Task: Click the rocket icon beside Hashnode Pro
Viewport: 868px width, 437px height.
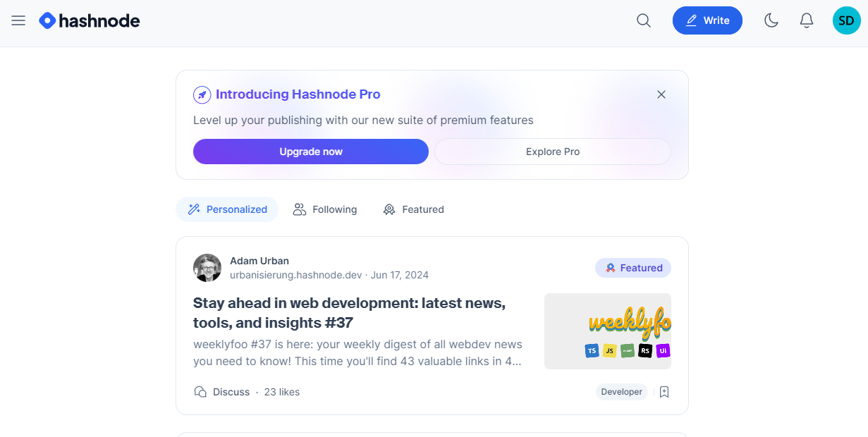Action: coord(202,94)
